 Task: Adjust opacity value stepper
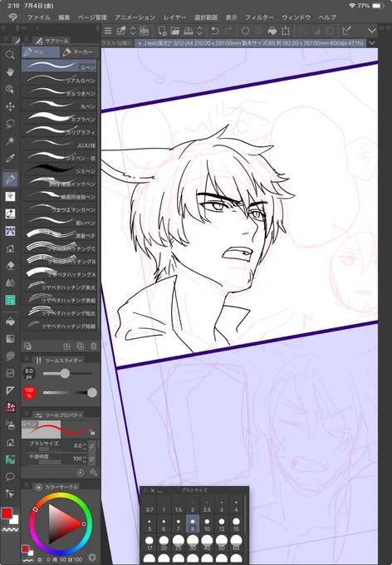pyautogui.click(x=85, y=459)
